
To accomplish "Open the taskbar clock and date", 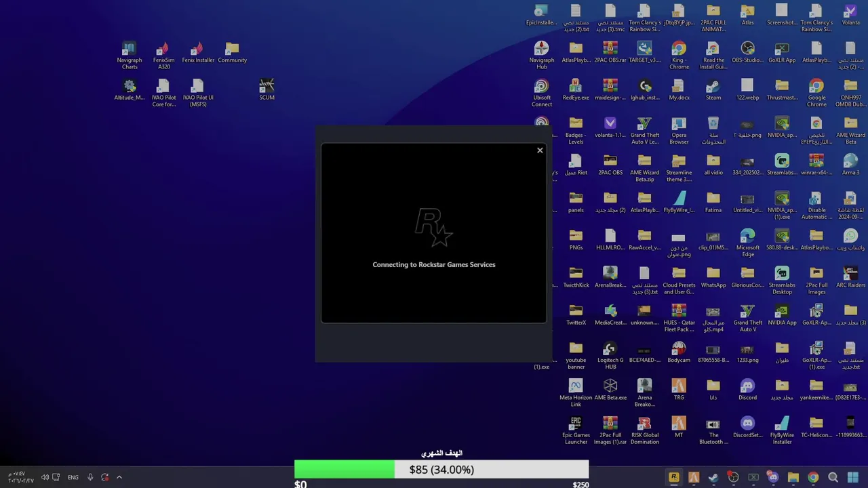I will (x=20, y=477).
